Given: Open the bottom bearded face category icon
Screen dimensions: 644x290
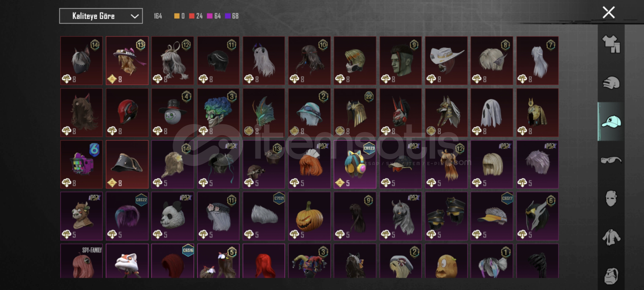Looking at the screenshot, I should (x=611, y=276).
